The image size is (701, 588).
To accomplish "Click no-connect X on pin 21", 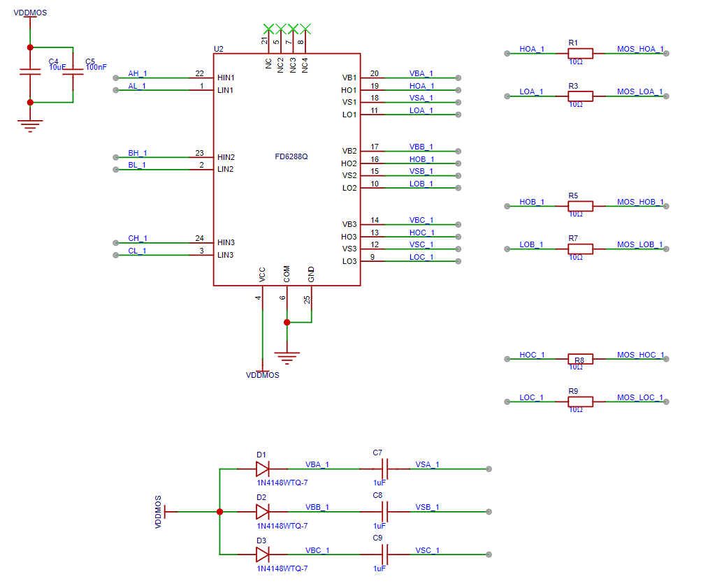I will (x=268, y=29).
